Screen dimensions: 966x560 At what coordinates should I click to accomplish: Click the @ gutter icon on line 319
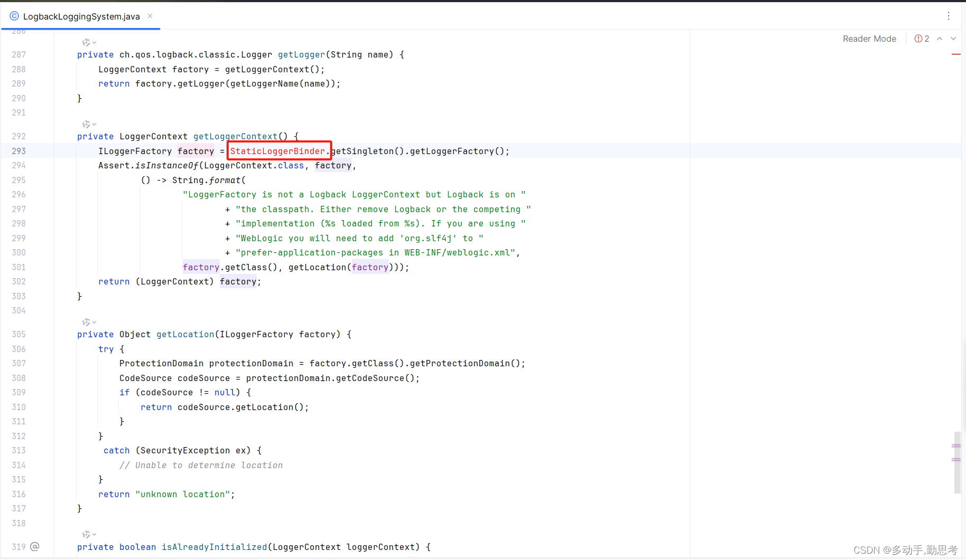point(35,546)
